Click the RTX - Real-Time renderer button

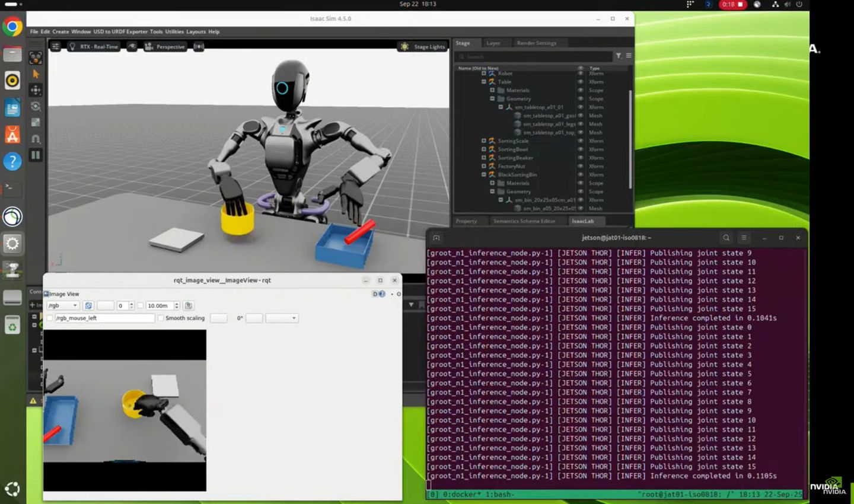tap(93, 46)
